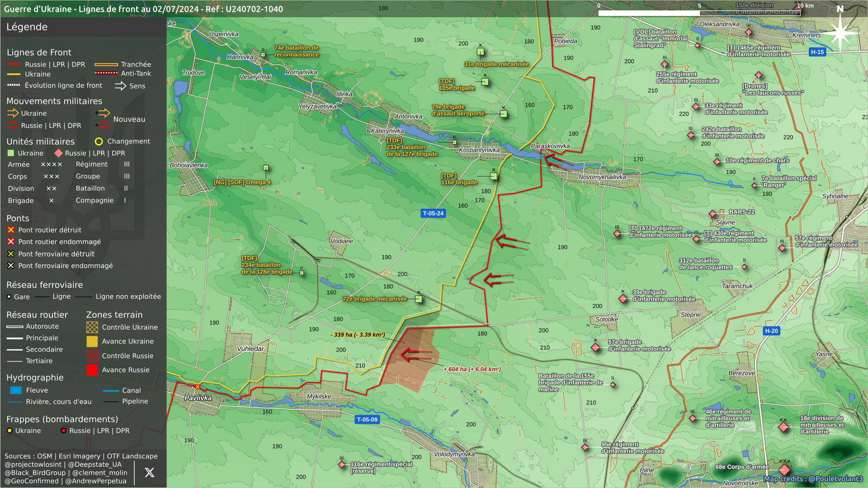
Task: Click the destroyed bridge marker at Pavlivka
Action: point(197,387)
